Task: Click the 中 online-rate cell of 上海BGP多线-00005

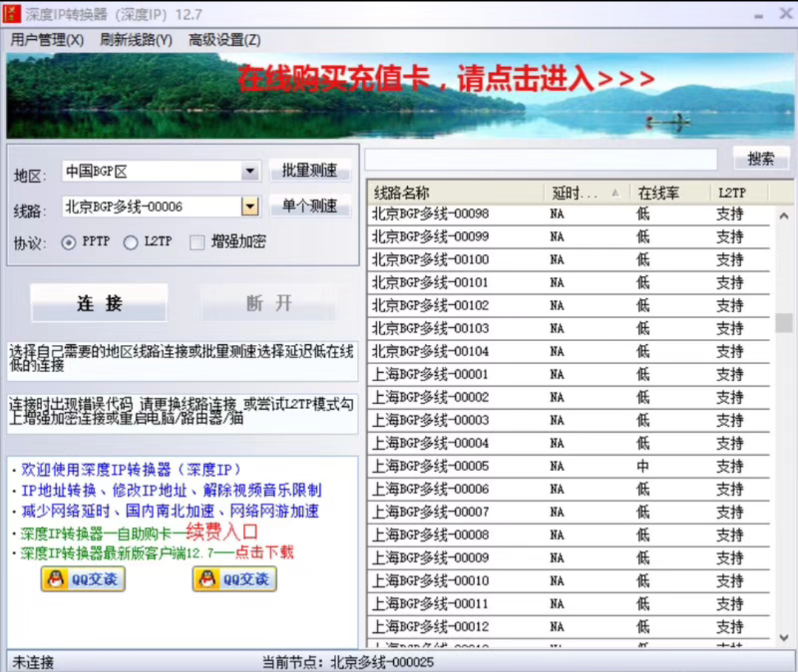Action: pos(643,466)
